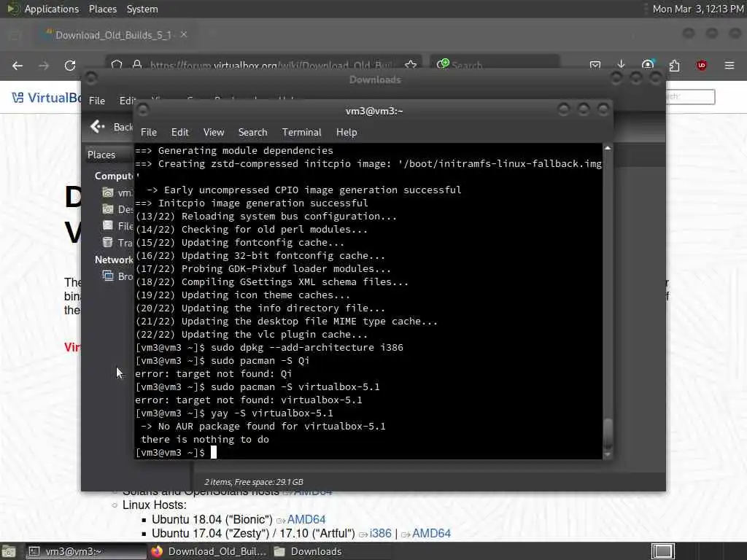Switch to vm3@vm3 terminal taskbar button

click(85, 551)
